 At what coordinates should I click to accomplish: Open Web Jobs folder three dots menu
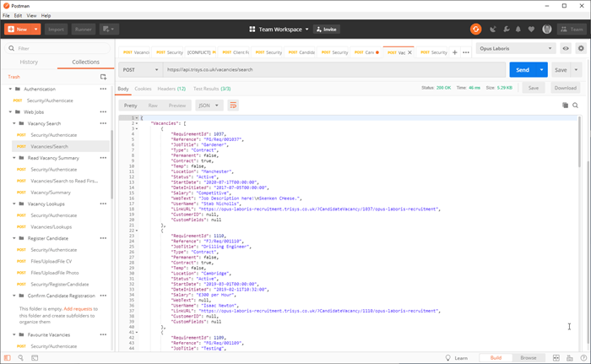[x=103, y=112]
